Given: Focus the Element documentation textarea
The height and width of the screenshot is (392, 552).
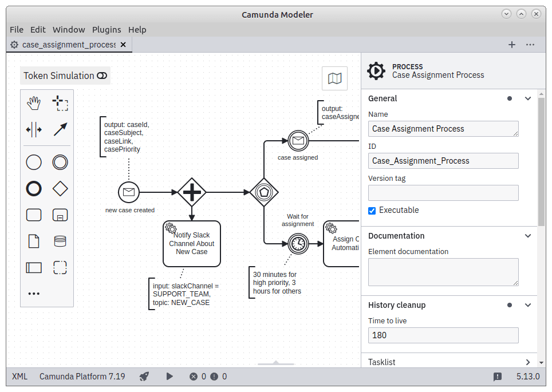Looking at the screenshot, I should (x=443, y=272).
